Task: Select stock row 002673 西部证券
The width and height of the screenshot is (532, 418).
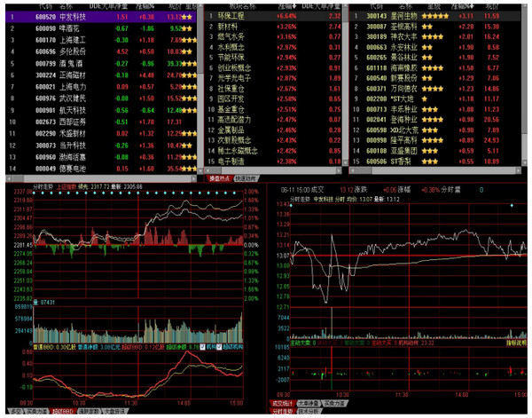Action: click(x=101, y=122)
